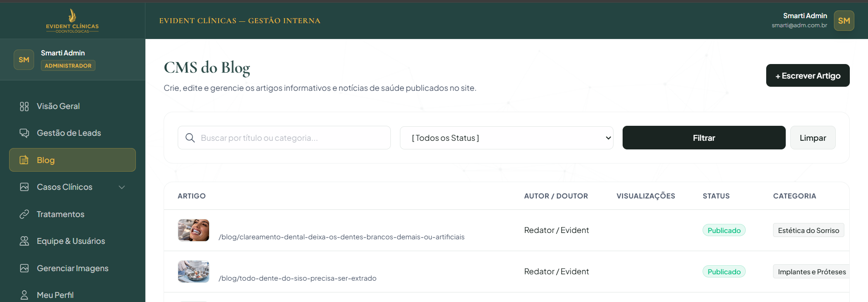Click the Blog document icon
Image resolution: width=868 pixels, height=302 pixels.
tap(24, 160)
